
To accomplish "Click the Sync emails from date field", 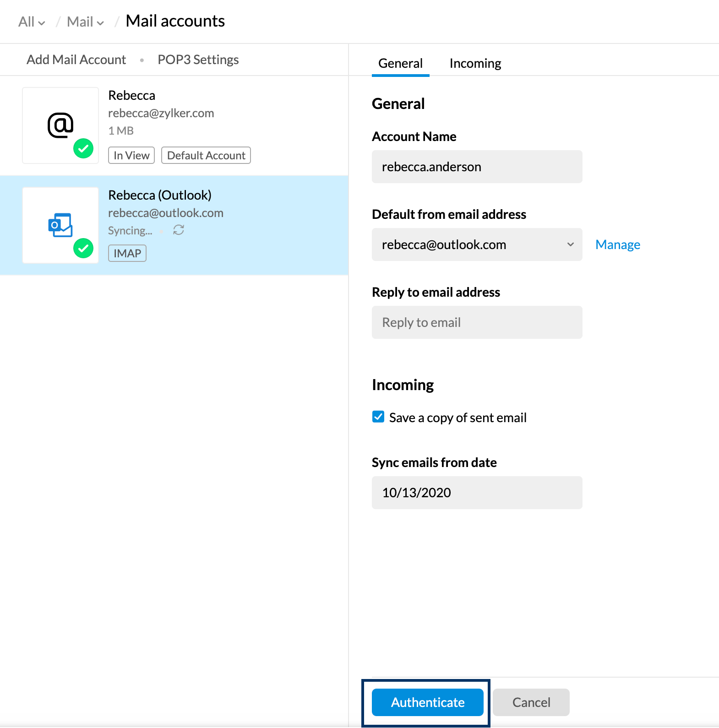I will [x=476, y=493].
